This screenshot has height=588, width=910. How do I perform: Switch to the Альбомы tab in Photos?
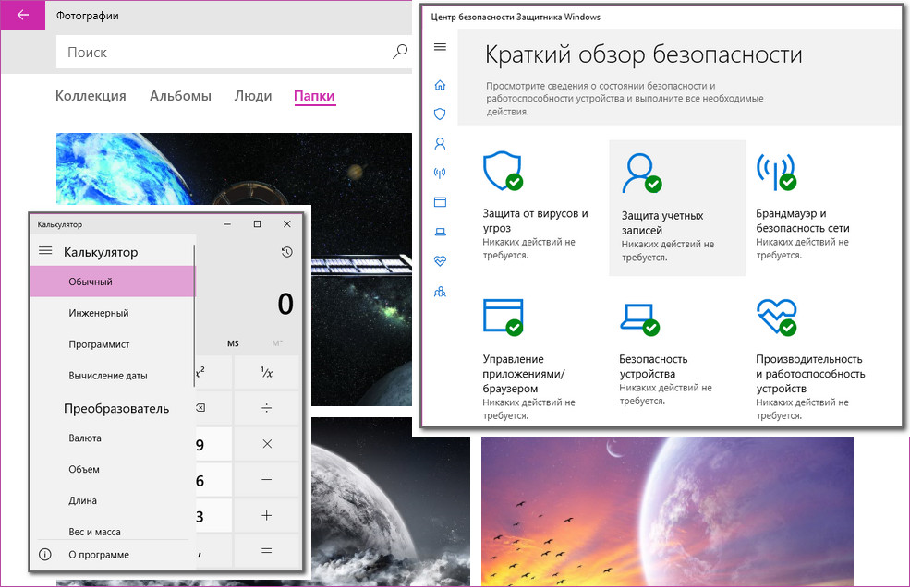[180, 96]
